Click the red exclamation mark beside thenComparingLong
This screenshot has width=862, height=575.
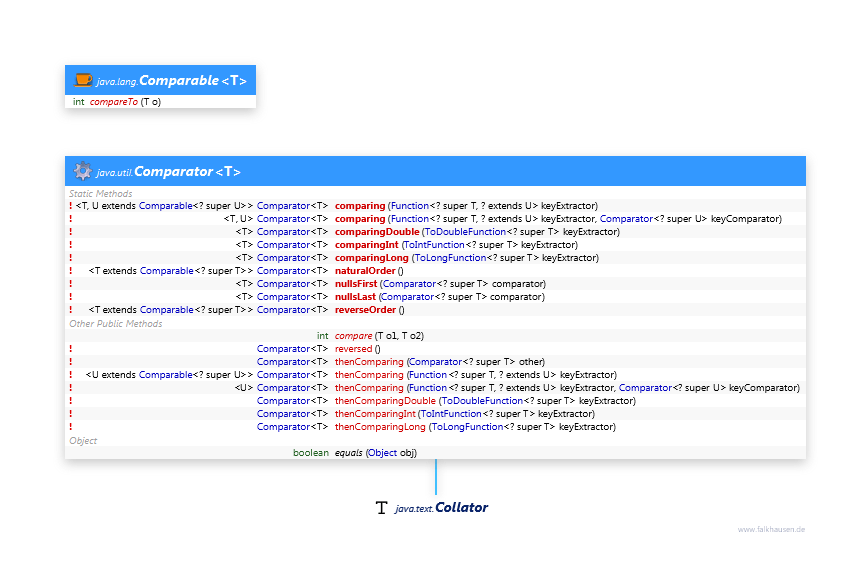70,427
